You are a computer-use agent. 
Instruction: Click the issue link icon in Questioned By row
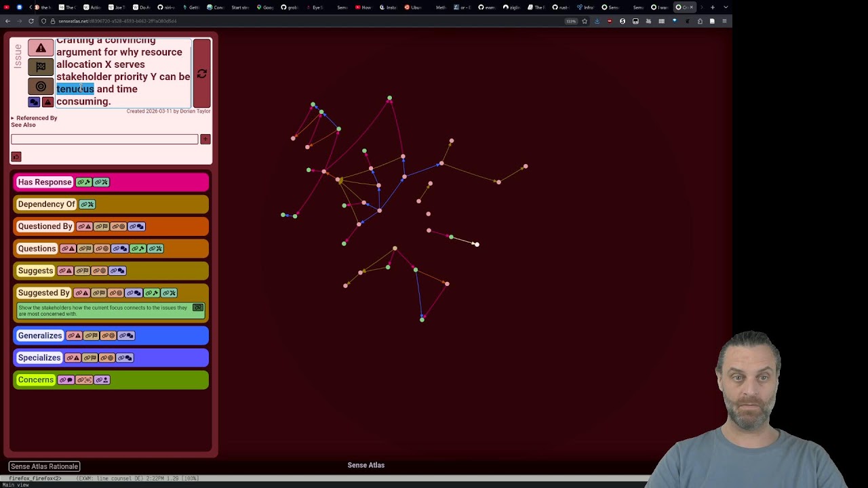coord(84,226)
